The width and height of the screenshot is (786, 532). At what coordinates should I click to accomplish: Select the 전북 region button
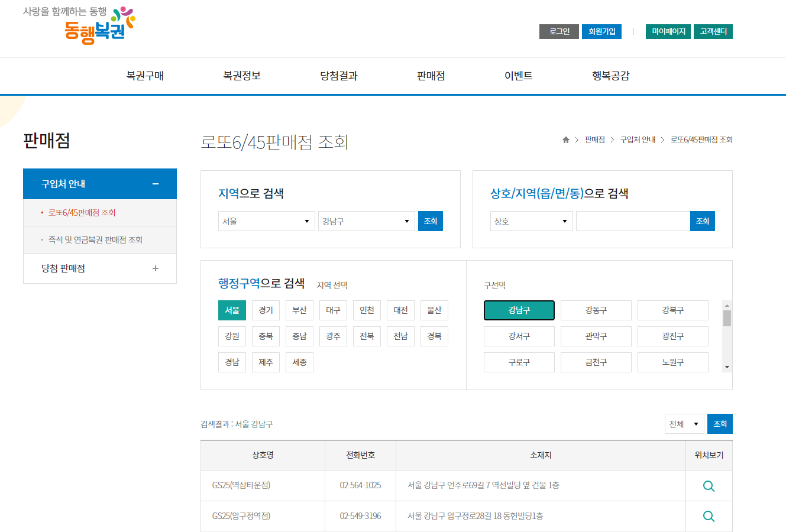(367, 336)
